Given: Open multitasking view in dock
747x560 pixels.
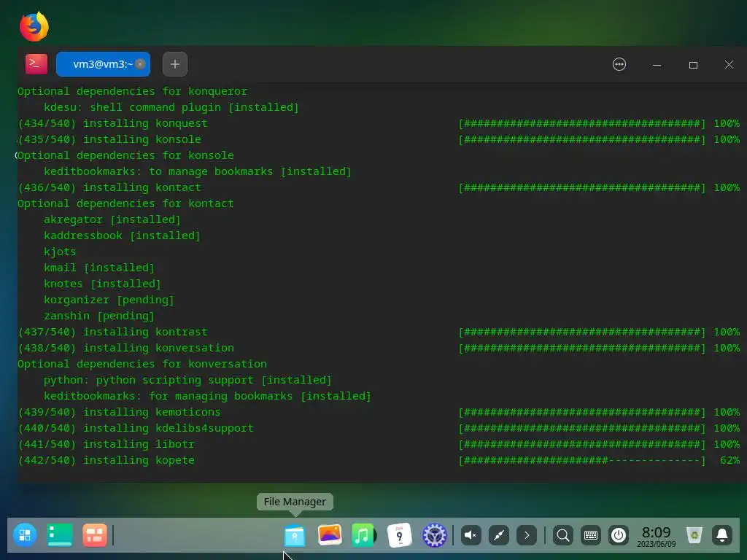Looking at the screenshot, I should [x=94, y=534].
